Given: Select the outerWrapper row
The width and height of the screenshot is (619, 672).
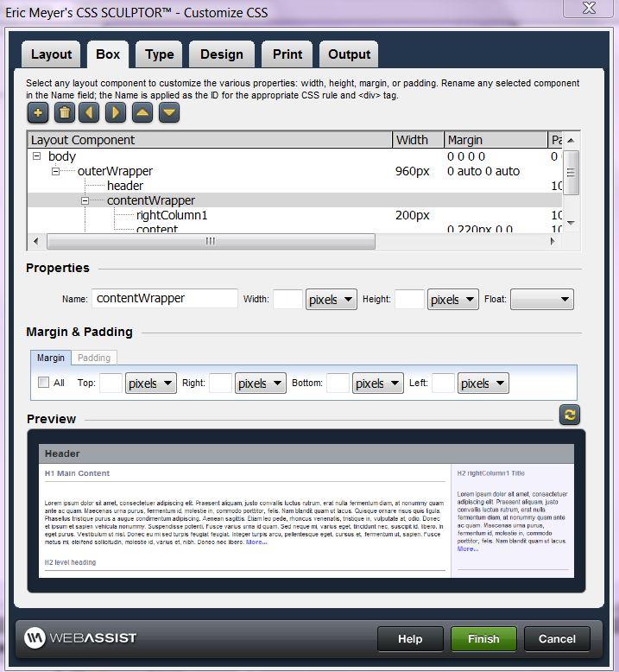Looking at the screenshot, I should click(x=294, y=171).
